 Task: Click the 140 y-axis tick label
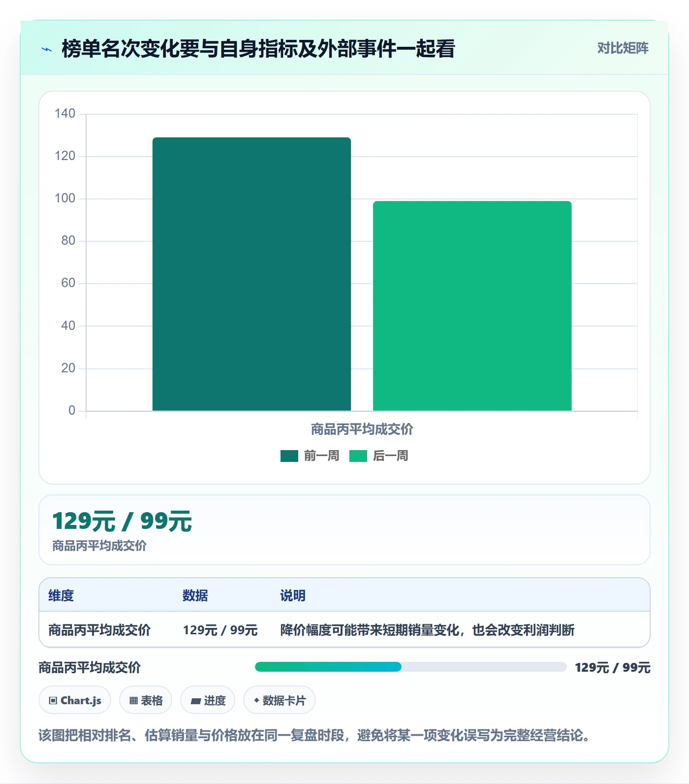click(x=65, y=114)
